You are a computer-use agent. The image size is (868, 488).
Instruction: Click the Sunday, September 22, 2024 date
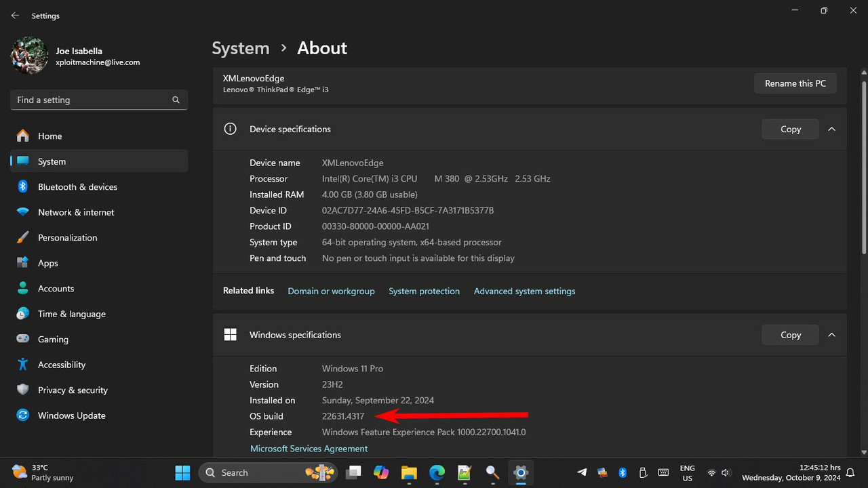(x=378, y=401)
